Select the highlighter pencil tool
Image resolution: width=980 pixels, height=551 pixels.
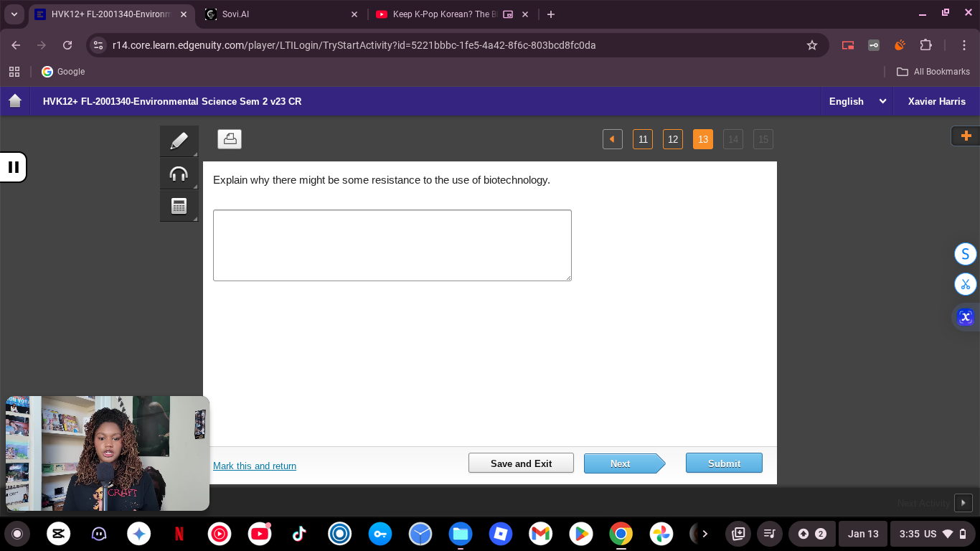point(179,141)
